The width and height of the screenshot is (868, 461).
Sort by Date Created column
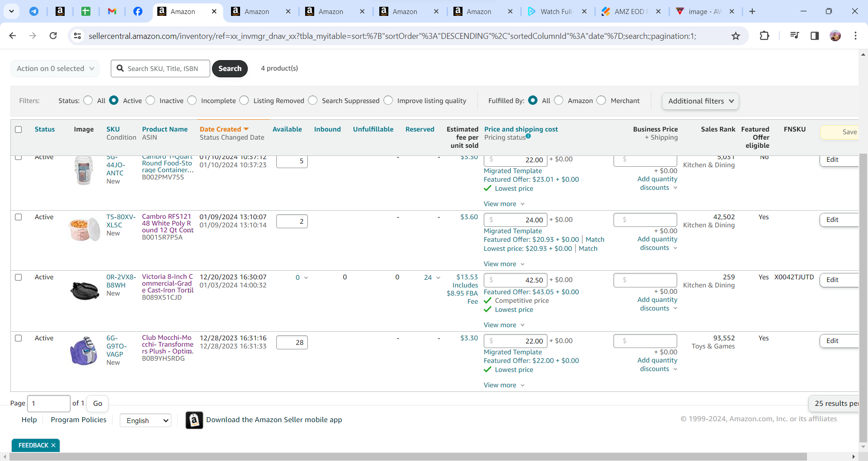[224, 129]
